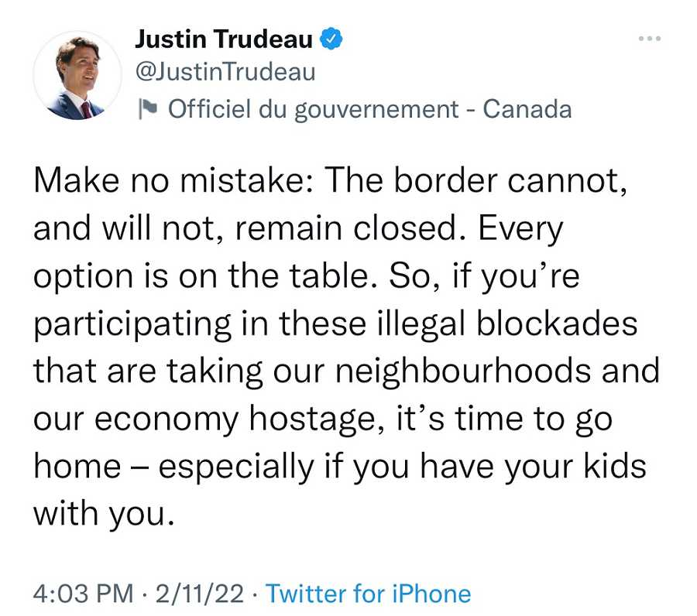Click the 2/11/22 date
The width and height of the screenshot is (697, 616).
tap(200, 594)
